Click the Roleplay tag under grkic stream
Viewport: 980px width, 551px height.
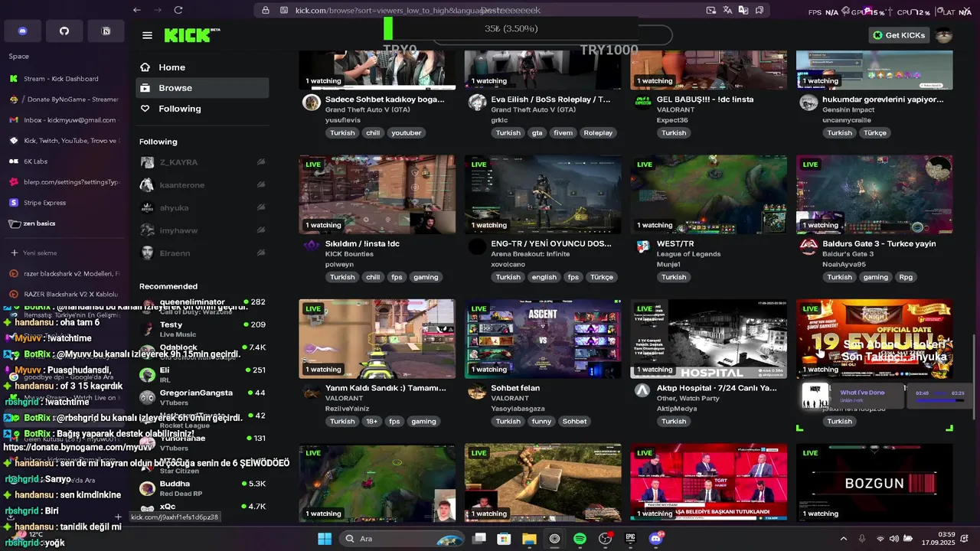click(x=598, y=133)
